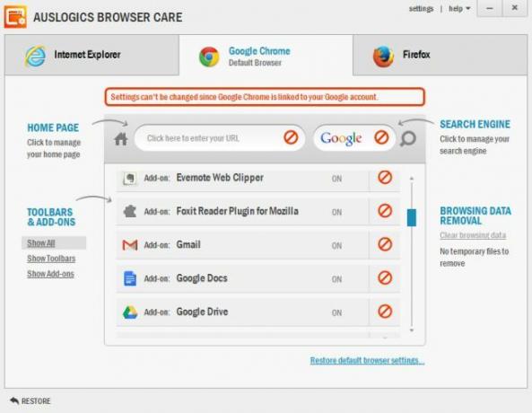Image resolution: width=532 pixels, height=413 pixels.
Task: Block the Google search engine entry
Action: point(381,137)
